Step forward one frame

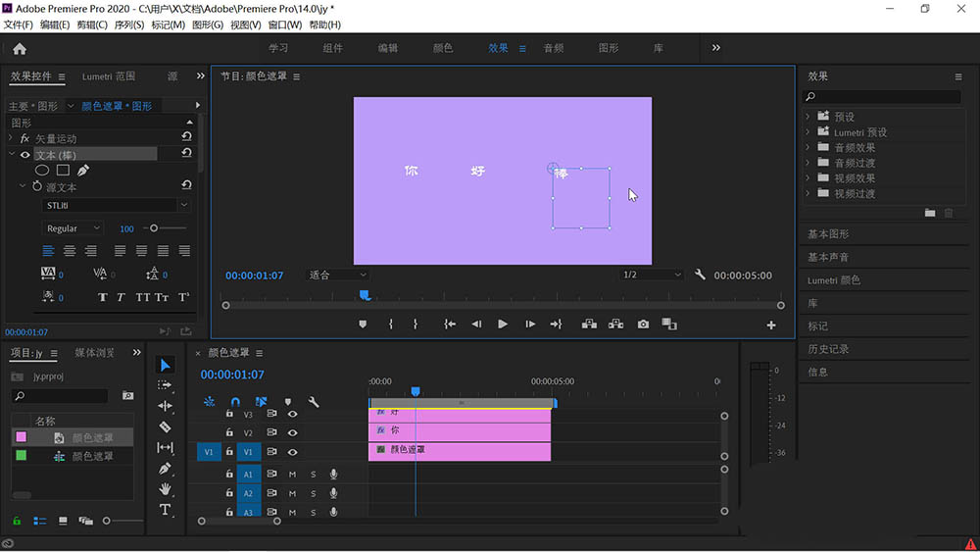[530, 325]
